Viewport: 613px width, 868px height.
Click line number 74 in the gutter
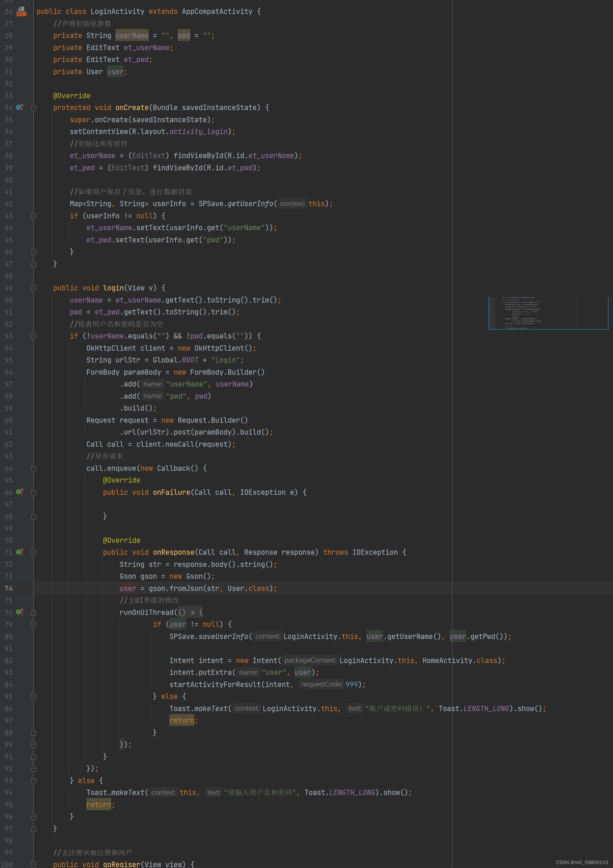8,588
